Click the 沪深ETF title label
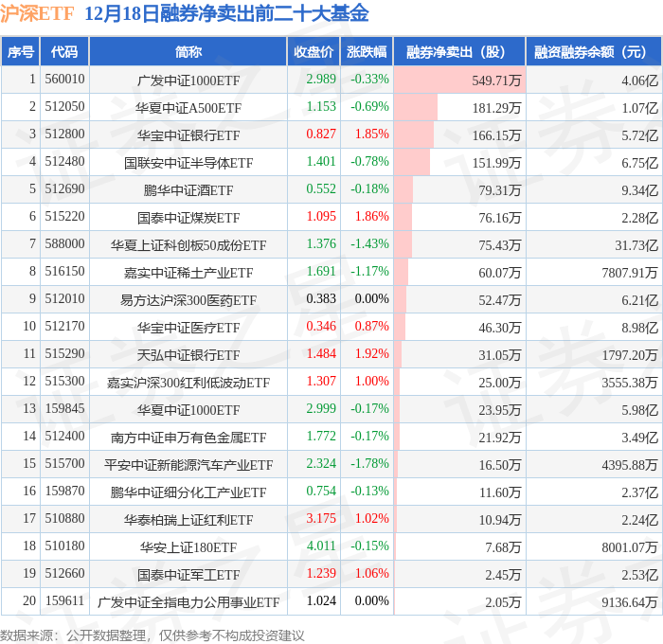663x644 pixels. 37,13
